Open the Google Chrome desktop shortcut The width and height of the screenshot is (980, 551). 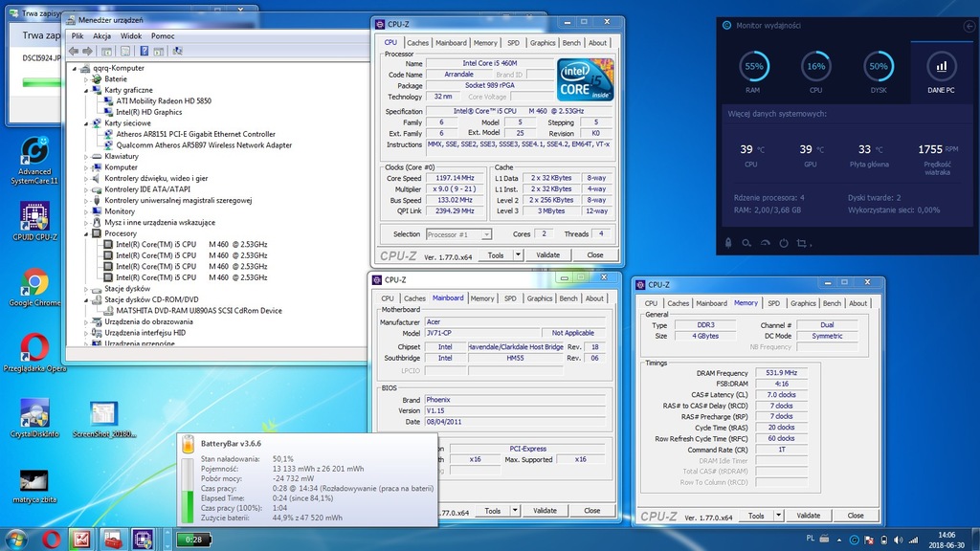[x=34, y=287]
